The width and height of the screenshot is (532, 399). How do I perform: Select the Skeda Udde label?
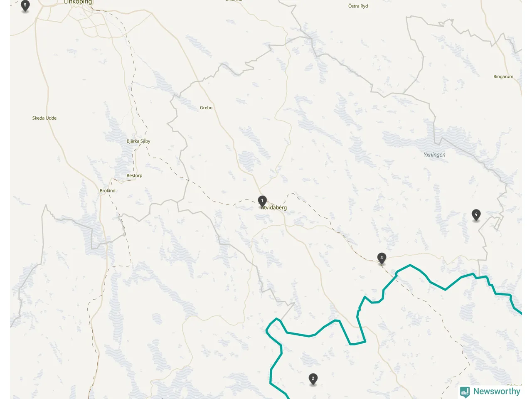44,118
